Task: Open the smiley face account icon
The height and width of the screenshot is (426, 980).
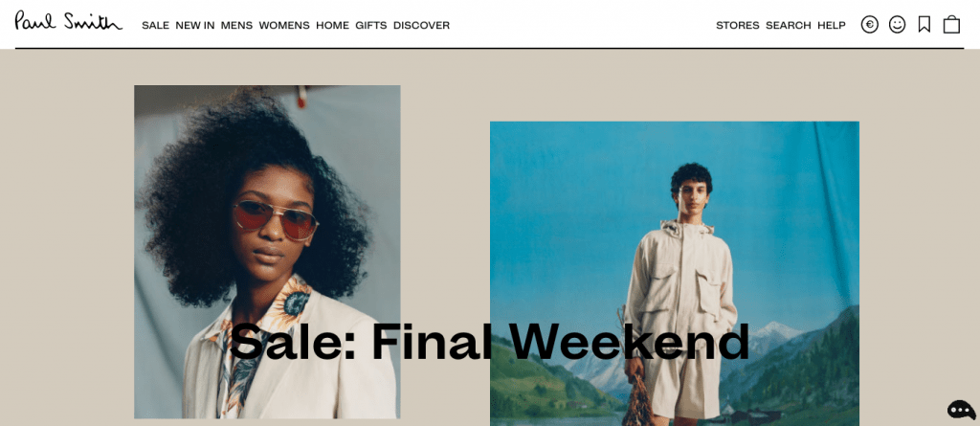Action: [897, 24]
